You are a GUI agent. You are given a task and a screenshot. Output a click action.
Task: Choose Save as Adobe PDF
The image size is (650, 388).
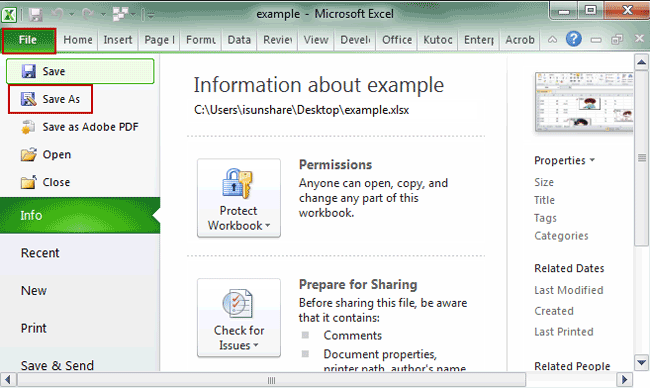[x=80, y=127]
